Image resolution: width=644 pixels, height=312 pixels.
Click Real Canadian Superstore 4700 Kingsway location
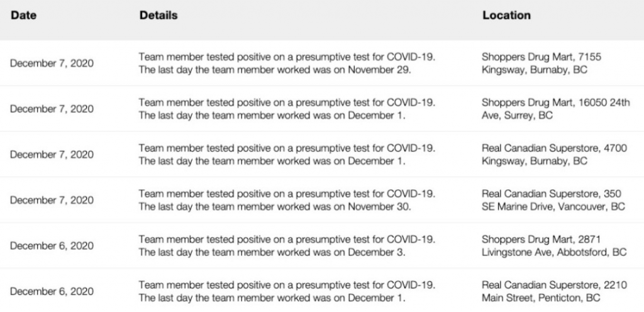[555, 154]
